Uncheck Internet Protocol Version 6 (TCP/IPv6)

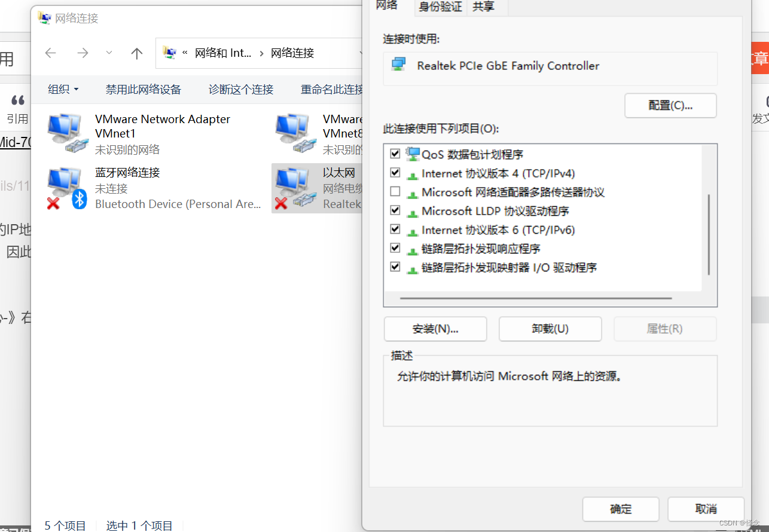point(395,229)
